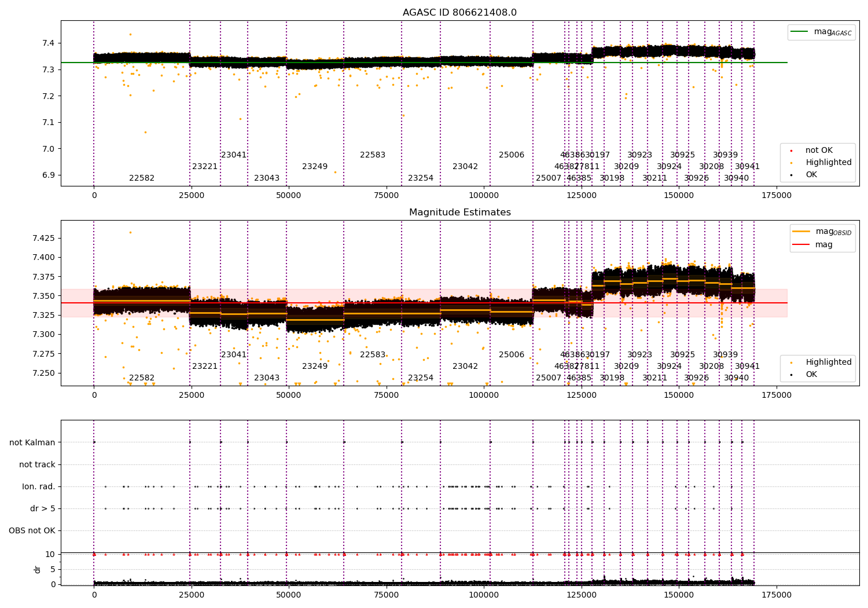Click OBSID label 30923 in the top panel
This screenshot has width=868, height=608.
pyautogui.click(x=640, y=155)
